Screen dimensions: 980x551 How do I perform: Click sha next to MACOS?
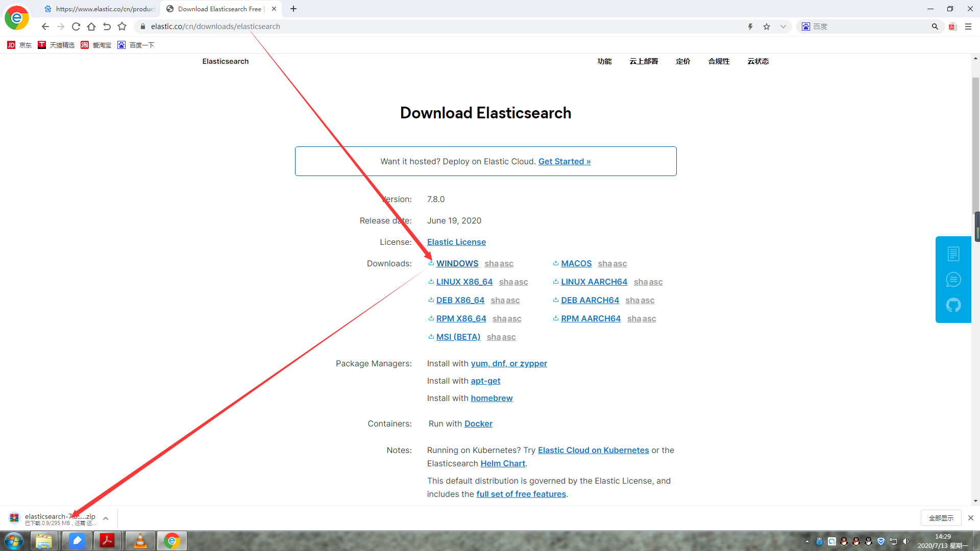[x=605, y=263]
